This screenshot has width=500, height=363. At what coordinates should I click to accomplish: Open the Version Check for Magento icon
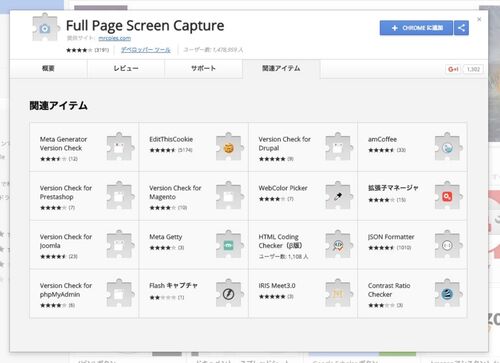[x=230, y=195]
